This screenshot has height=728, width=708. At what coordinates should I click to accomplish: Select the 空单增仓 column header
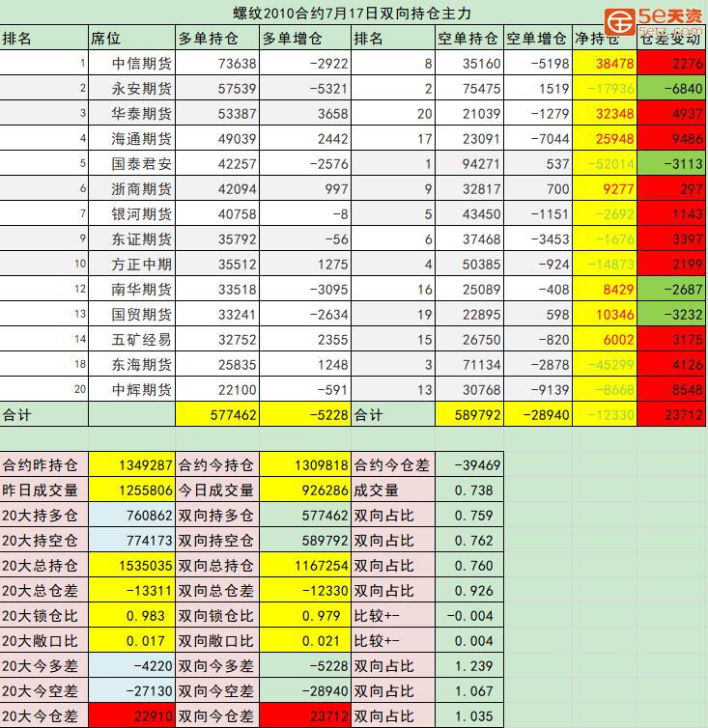tap(536, 39)
